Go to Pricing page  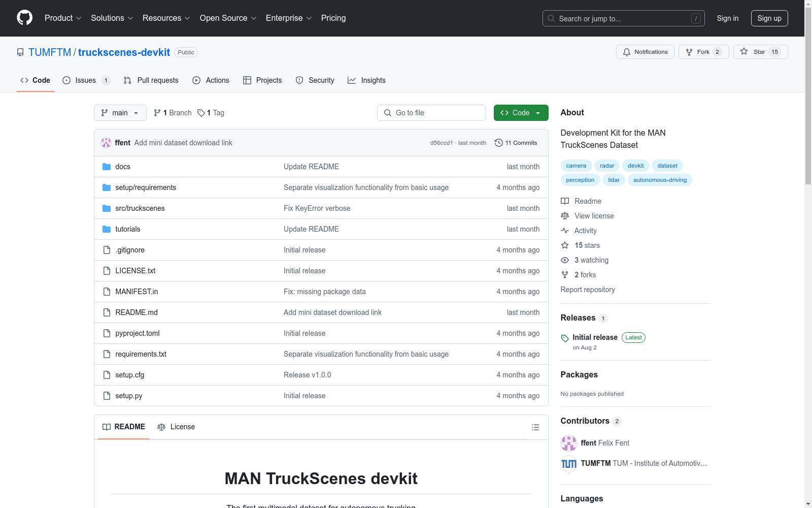tap(333, 18)
